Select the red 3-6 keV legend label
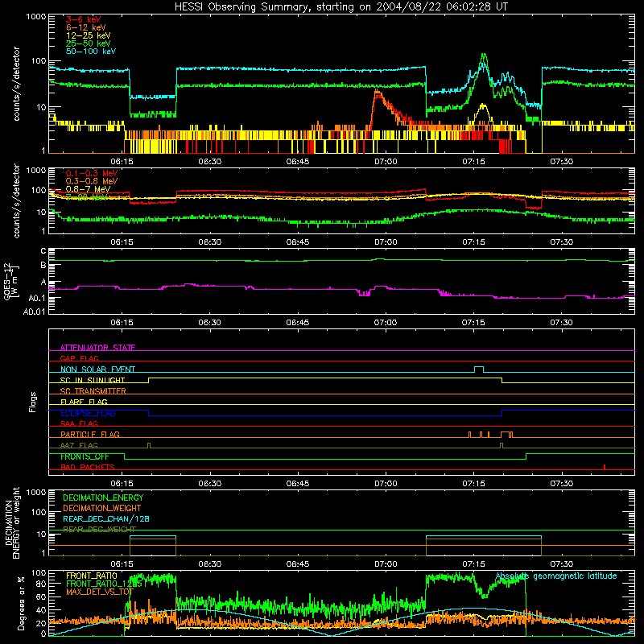644x644 pixels. point(84,19)
